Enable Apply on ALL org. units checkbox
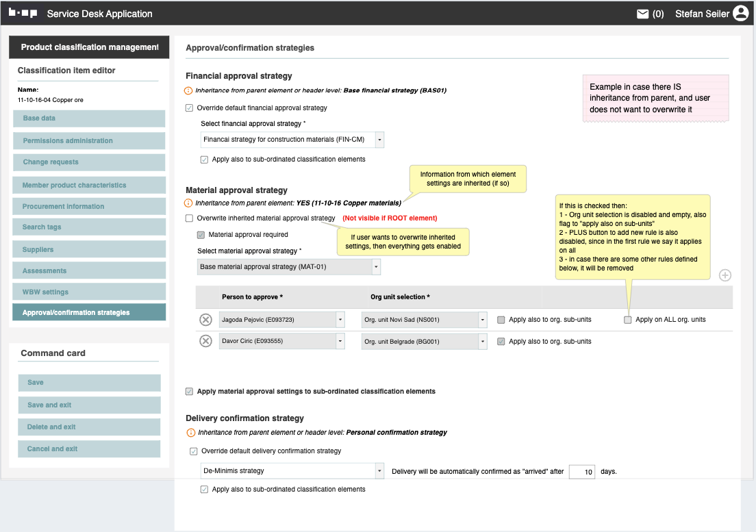This screenshot has height=532, width=756. coord(628,320)
